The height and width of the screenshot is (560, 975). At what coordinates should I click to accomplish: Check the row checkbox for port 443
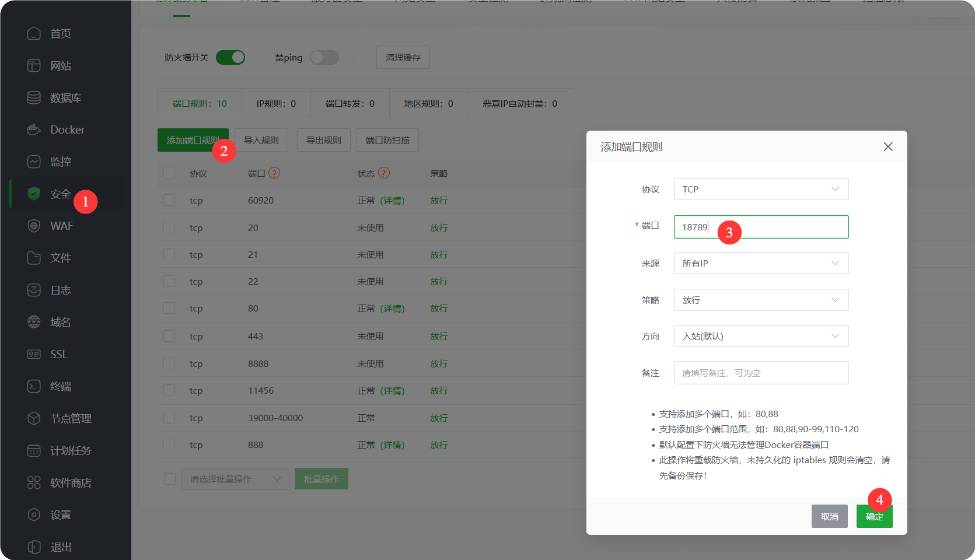pos(169,336)
